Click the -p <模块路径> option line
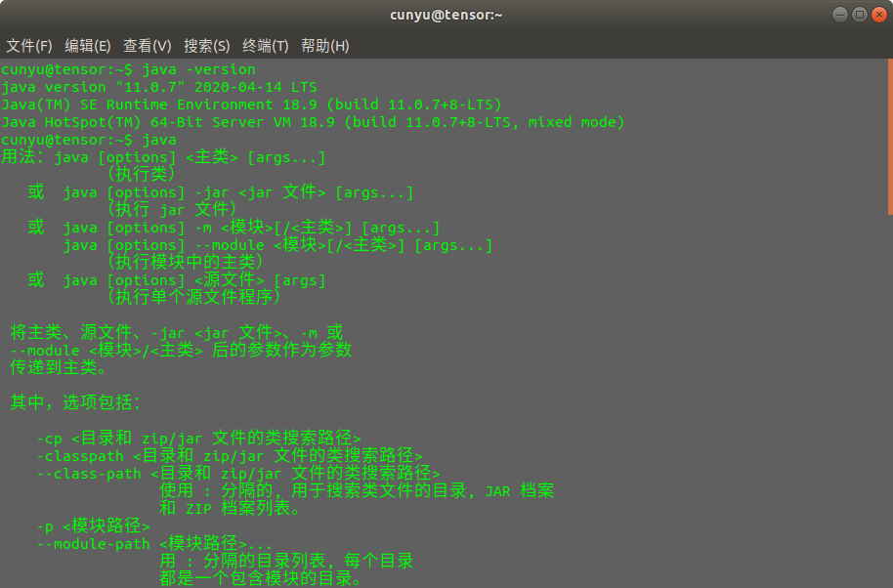 [x=94, y=526]
